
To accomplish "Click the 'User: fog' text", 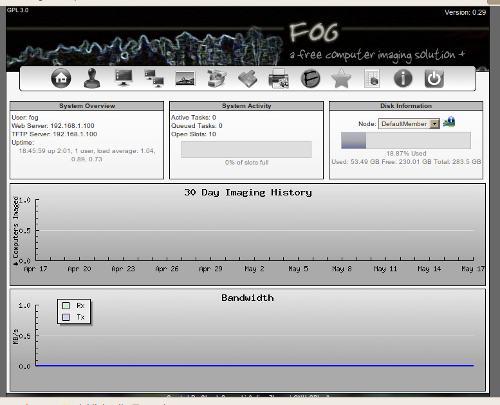I will (25, 117).
